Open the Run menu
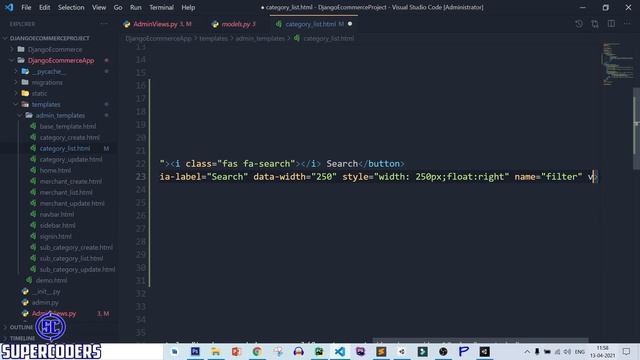The height and width of the screenshot is (360, 640). (x=136, y=7)
